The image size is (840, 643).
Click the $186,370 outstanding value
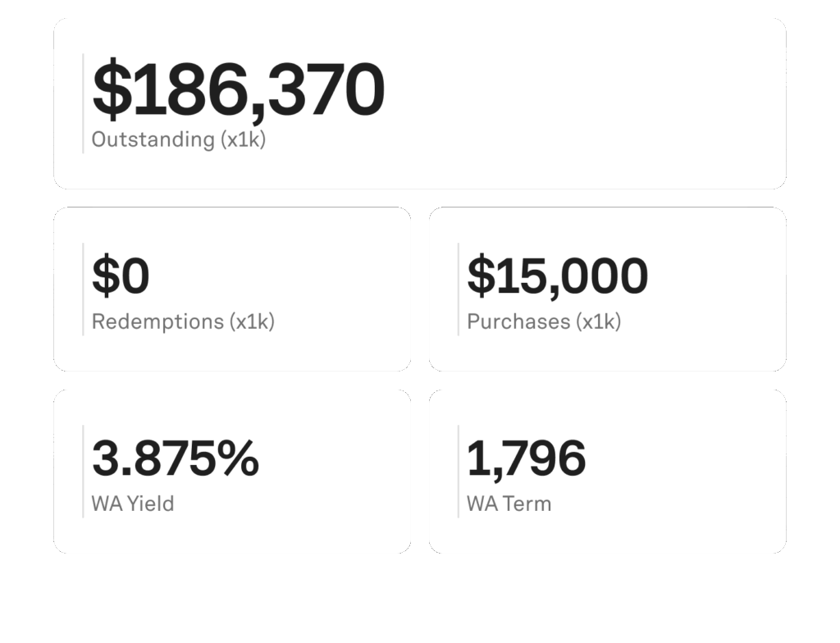pyautogui.click(x=238, y=90)
